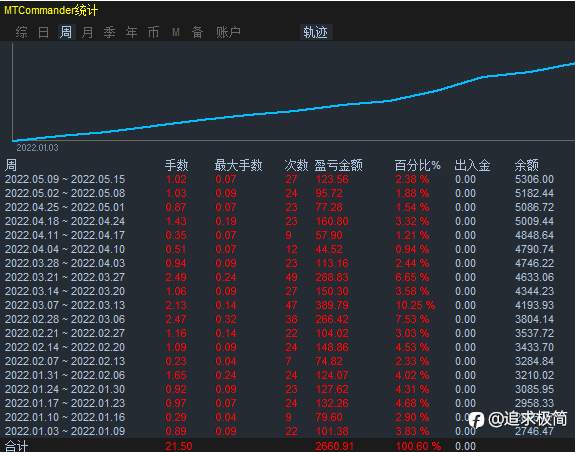Sort by 盈亏金额 column header
The width and height of the screenshot is (575, 452).
(338, 165)
